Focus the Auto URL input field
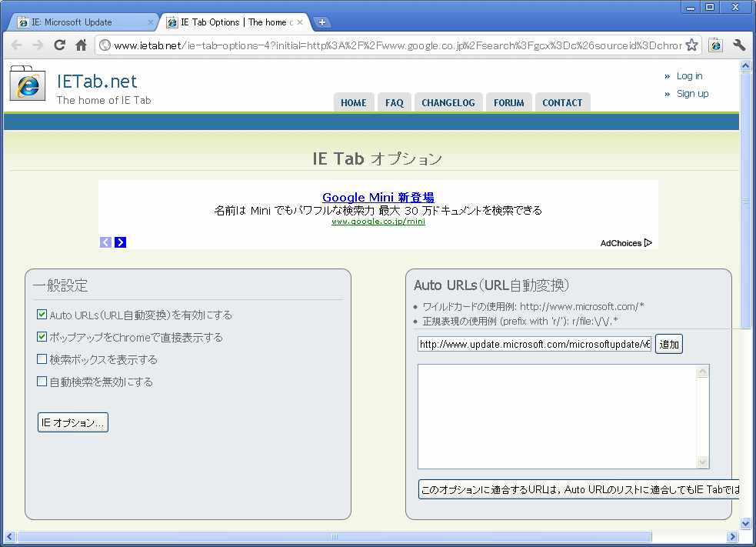 pos(535,344)
